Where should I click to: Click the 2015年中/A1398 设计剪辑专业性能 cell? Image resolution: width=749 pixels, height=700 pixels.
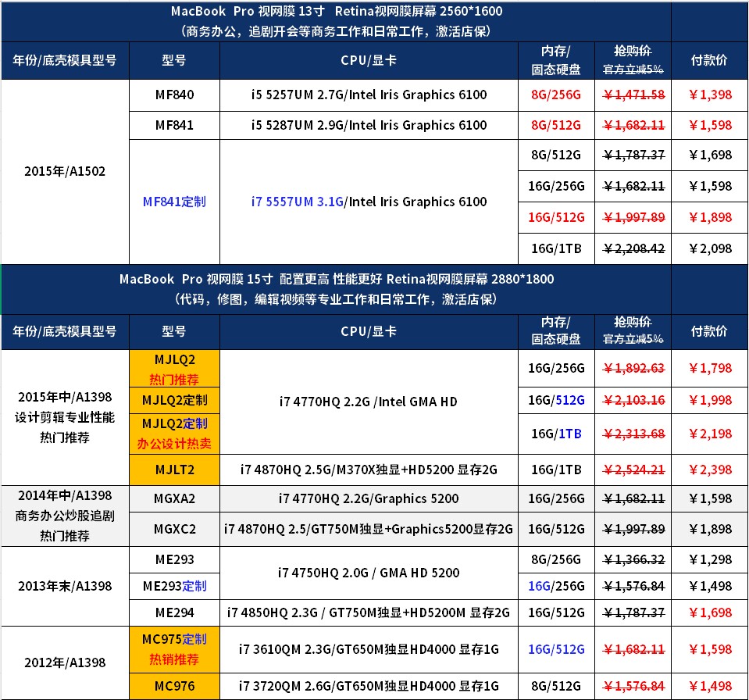point(65,417)
